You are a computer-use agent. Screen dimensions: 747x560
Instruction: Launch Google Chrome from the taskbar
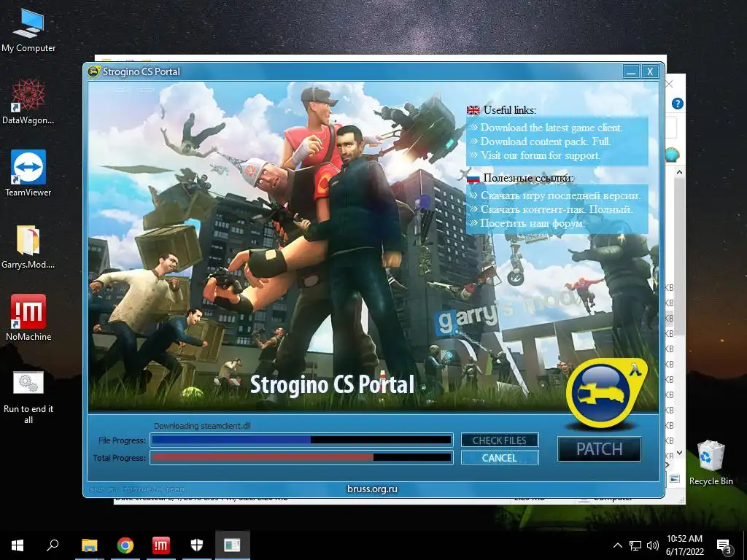tap(125, 545)
